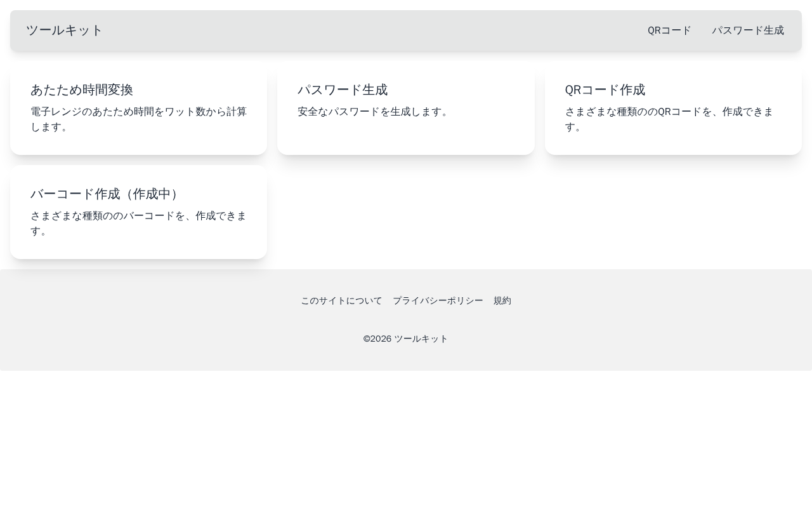Select the パスワード生成 card heading
Screen dimensions: 812x508
tap(343, 90)
